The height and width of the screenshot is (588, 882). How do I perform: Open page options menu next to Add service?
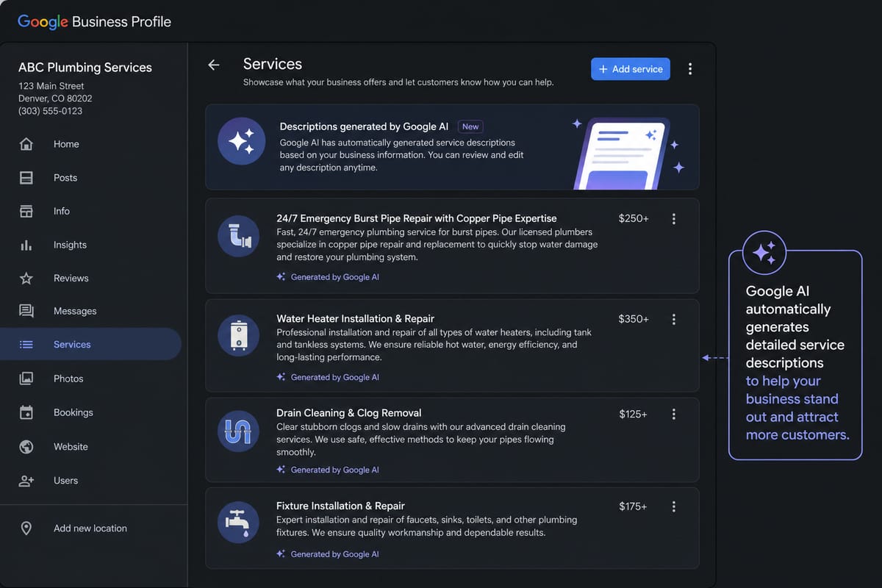(x=689, y=69)
